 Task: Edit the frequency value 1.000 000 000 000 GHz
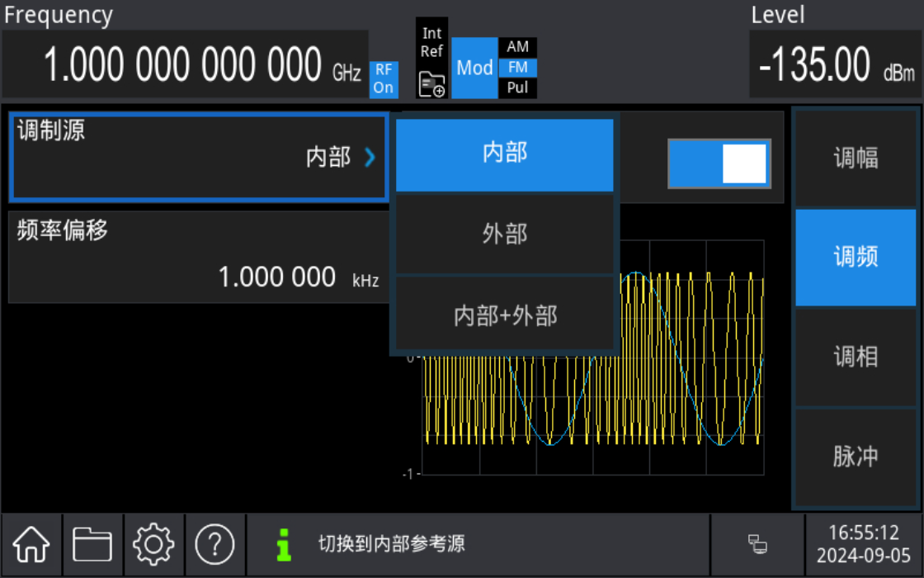point(186,64)
